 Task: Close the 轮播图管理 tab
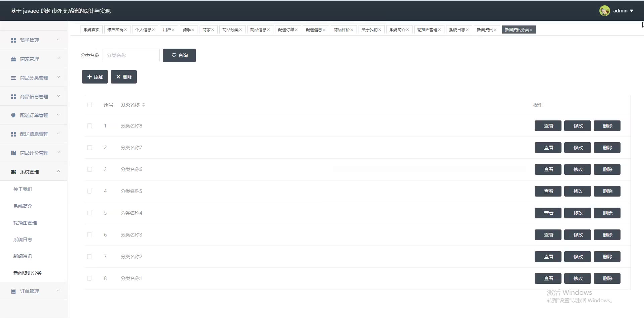coord(439,30)
